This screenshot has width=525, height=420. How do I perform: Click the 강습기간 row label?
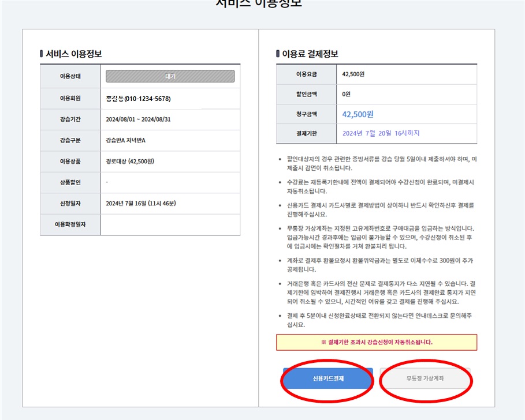(70, 119)
